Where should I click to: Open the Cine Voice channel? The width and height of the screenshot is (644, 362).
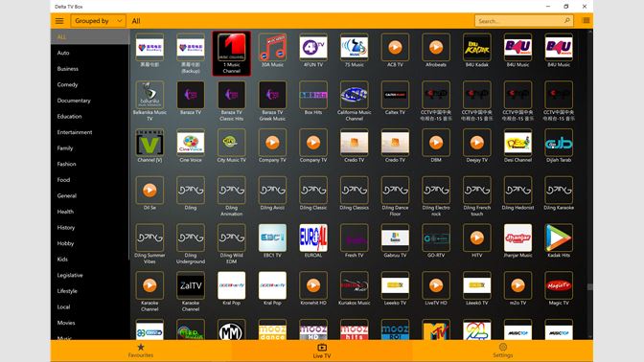[191, 146]
